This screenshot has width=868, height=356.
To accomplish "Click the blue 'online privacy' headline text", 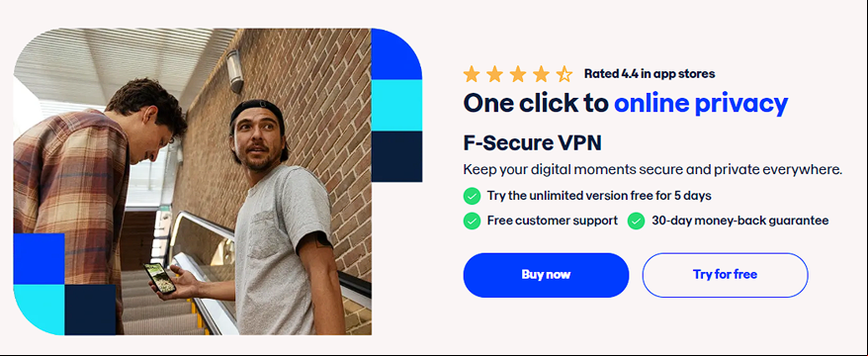I will pos(701,104).
